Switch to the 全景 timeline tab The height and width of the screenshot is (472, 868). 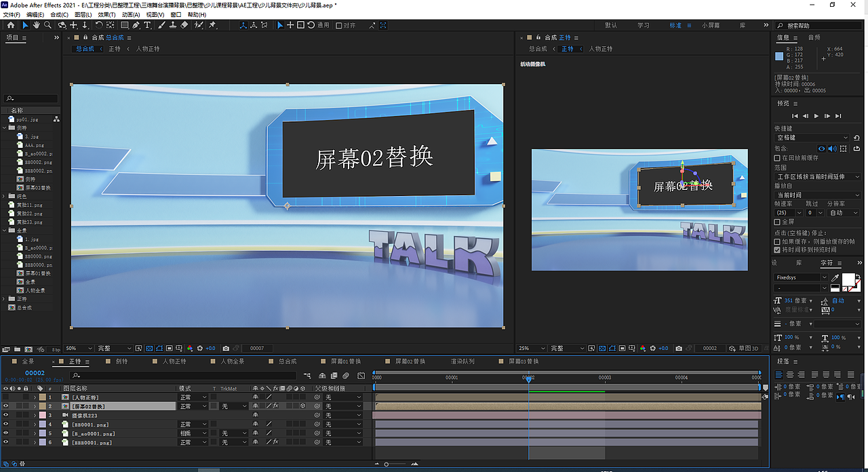(28, 361)
